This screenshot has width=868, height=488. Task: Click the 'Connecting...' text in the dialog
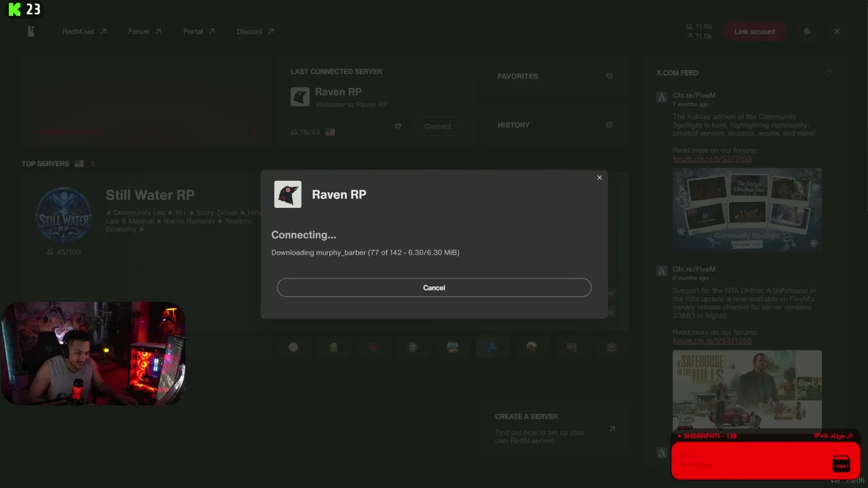(x=304, y=235)
